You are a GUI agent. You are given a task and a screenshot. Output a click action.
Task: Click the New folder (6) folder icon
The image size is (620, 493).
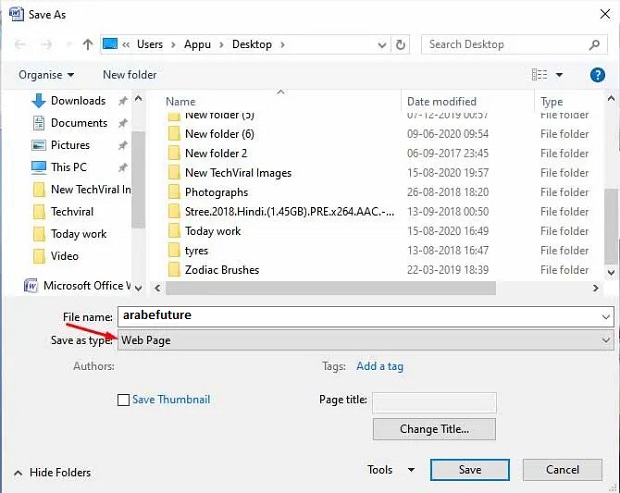coord(174,134)
